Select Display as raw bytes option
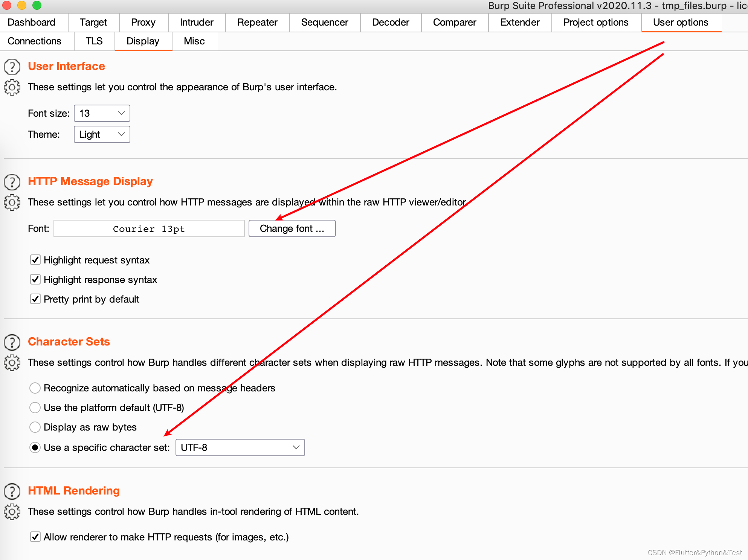748x560 pixels. click(35, 427)
